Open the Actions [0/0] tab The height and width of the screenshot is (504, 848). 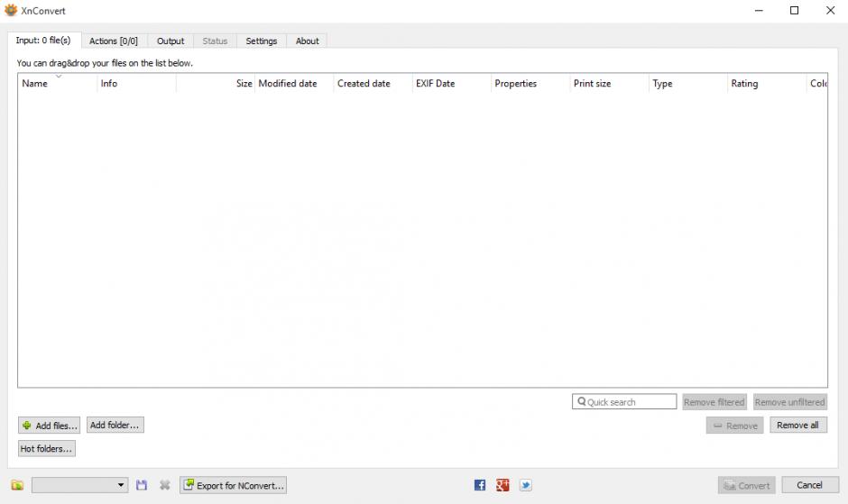pos(114,41)
